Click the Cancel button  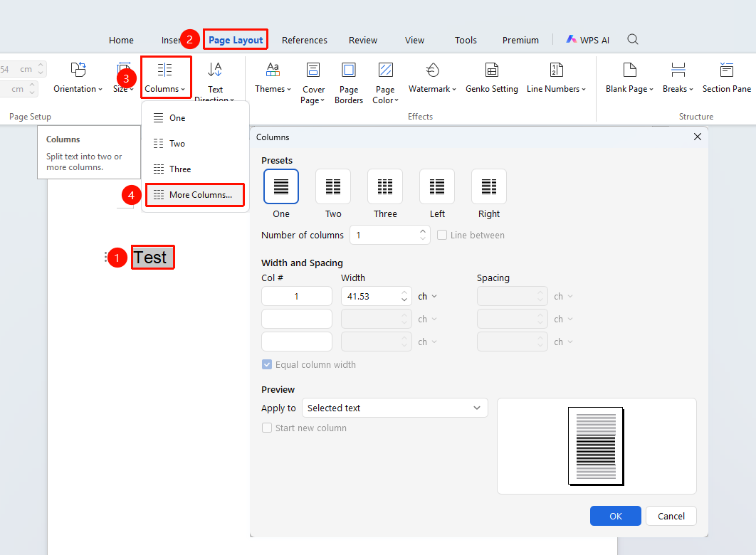671,516
